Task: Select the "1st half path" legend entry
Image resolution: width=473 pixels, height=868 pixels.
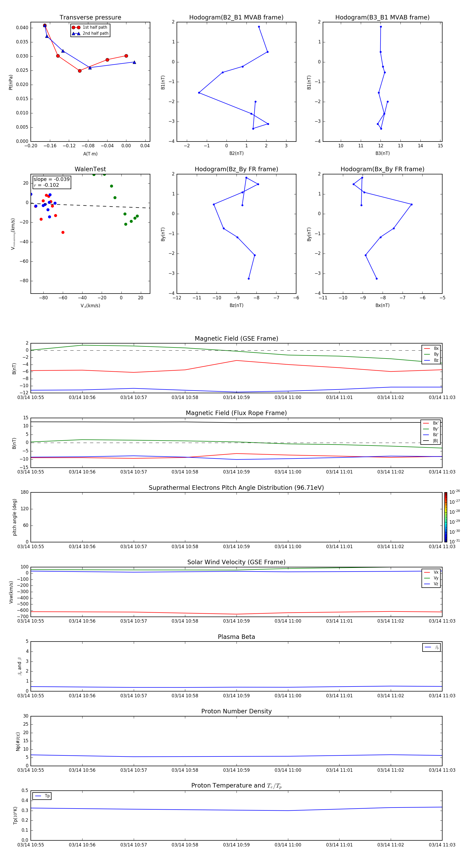Action: [90, 27]
